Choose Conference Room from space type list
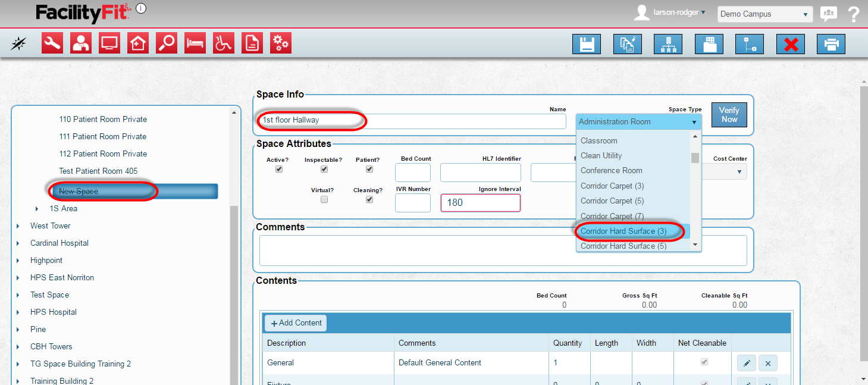The width and height of the screenshot is (868, 385). click(611, 170)
